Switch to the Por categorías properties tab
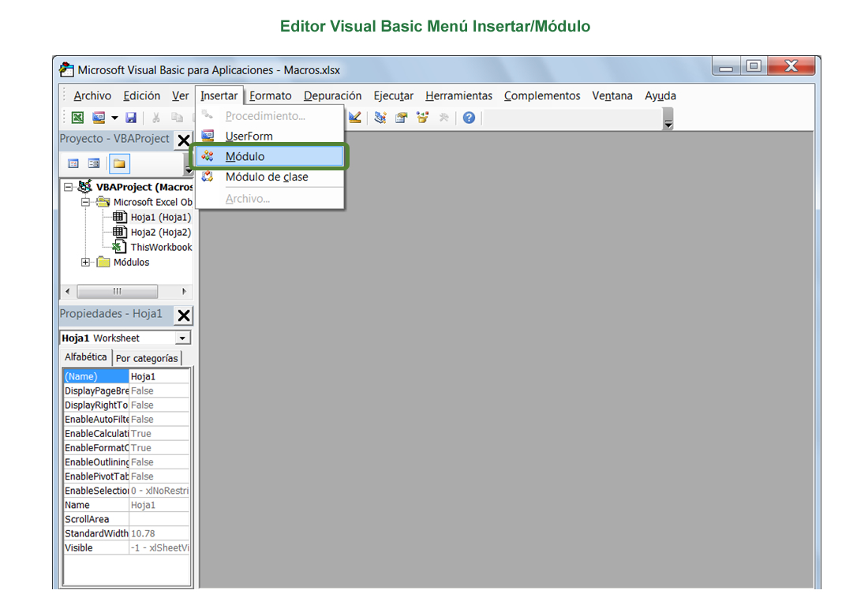The height and width of the screenshot is (594, 868). click(x=147, y=358)
